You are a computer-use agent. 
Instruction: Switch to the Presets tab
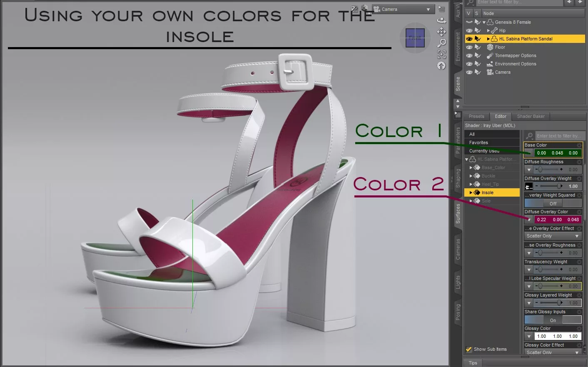476,116
